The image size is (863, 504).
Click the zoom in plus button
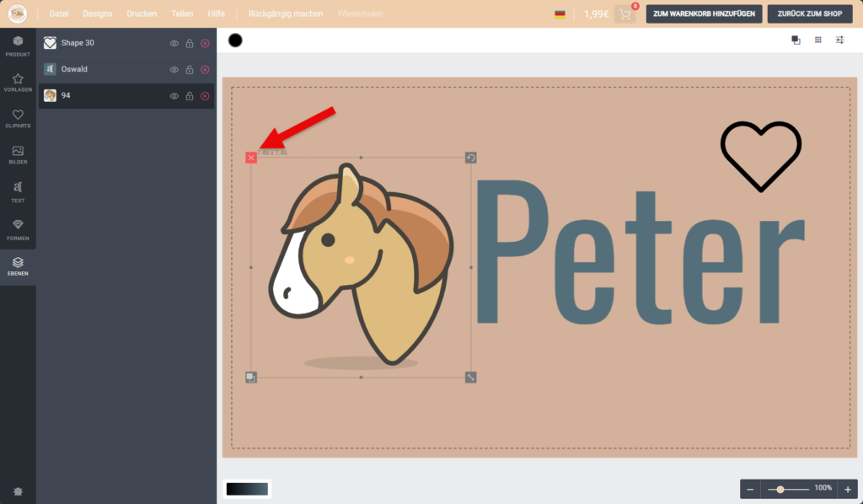pyautogui.click(x=848, y=489)
